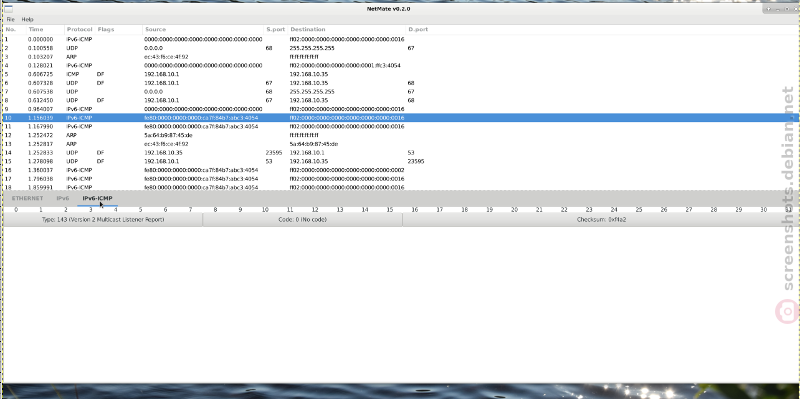Click the D.port column header
The image size is (800, 399).
click(418, 30)
